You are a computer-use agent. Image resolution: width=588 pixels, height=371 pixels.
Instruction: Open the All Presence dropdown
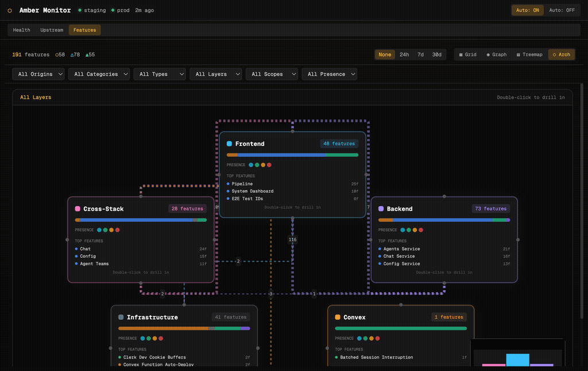click(329, 74)
